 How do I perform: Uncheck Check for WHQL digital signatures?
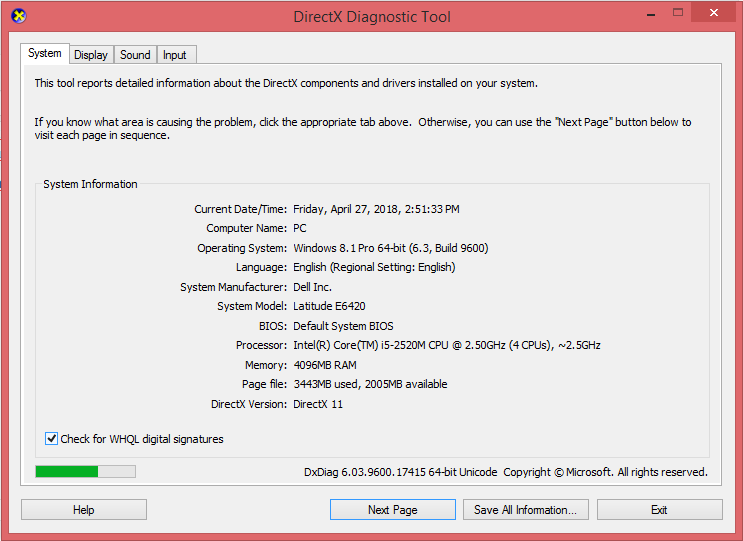coord(52,439)
